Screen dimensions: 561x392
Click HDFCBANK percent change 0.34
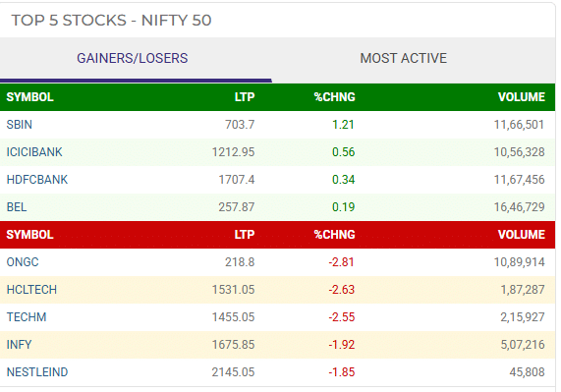pyautogui.click(x=343, y=180)
